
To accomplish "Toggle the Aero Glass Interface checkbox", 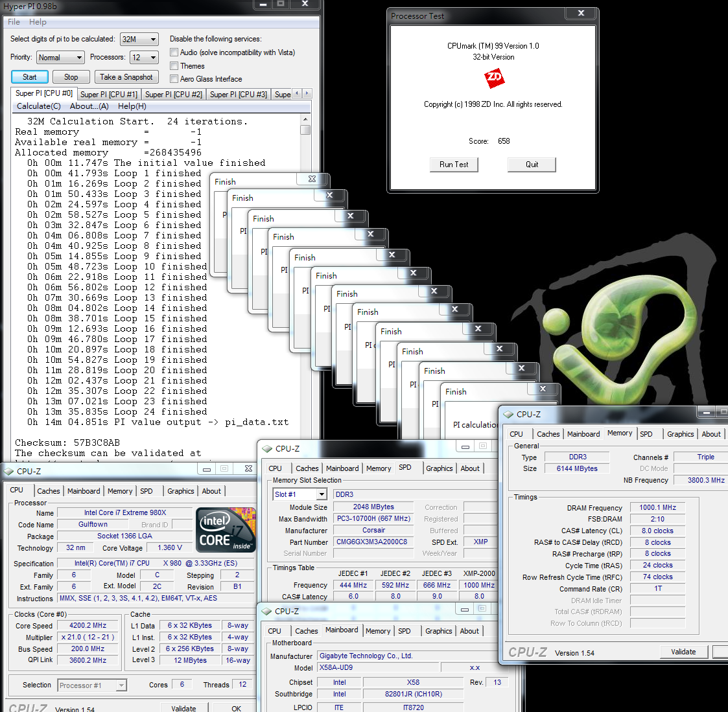I will 174,79.
